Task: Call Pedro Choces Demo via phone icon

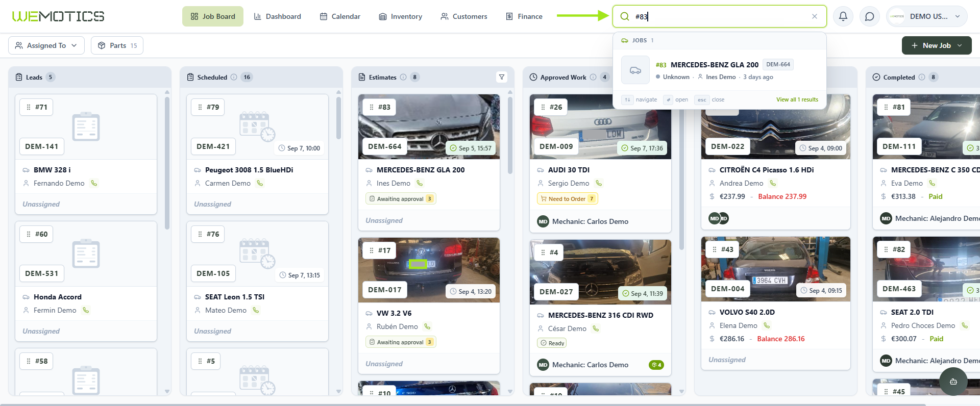Action: click(965, 325)
